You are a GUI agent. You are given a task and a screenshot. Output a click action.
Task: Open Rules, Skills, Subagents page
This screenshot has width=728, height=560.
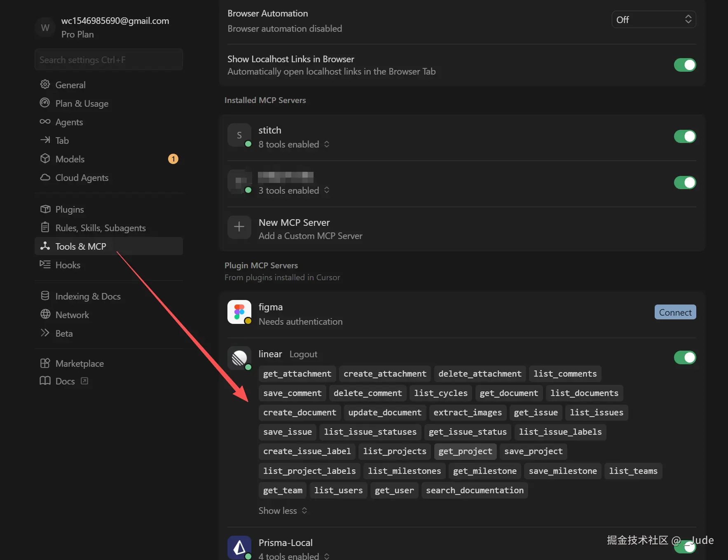point(109,228)
